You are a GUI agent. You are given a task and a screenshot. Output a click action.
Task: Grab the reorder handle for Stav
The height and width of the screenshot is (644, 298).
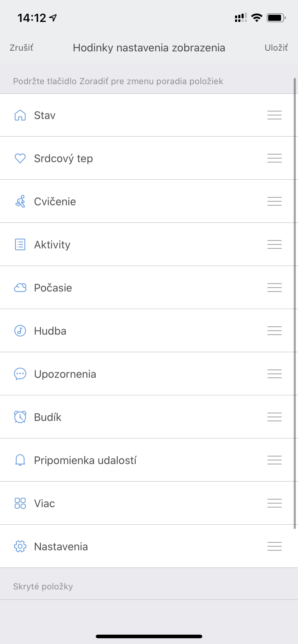click(x=275, y=115)
